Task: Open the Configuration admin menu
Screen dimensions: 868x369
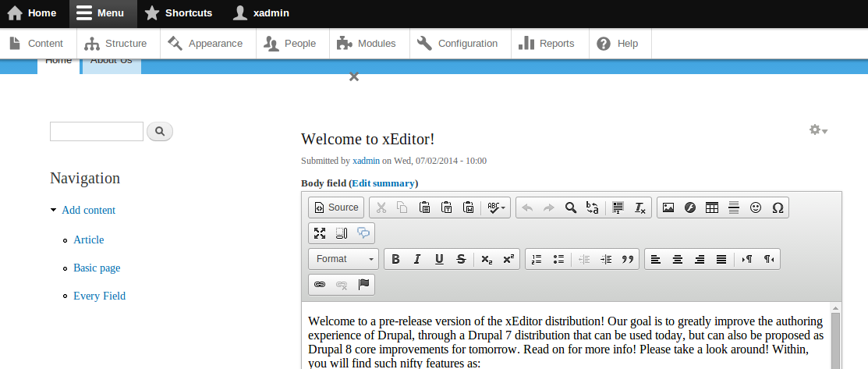Action: [459, 44]
